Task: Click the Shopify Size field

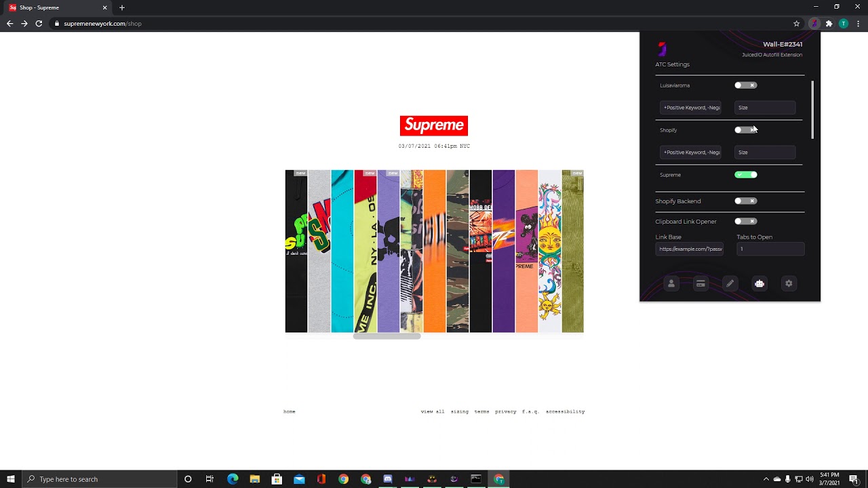Action: tap(765, 152)
